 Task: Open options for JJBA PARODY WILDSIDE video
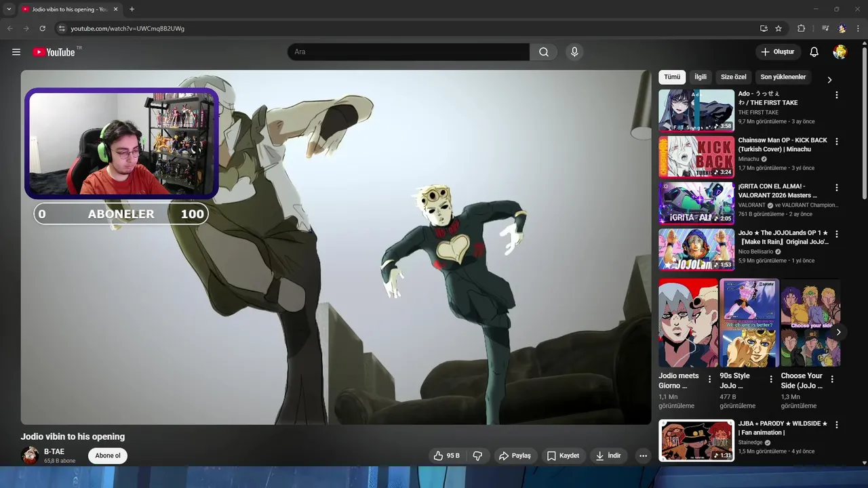point(836,425)
